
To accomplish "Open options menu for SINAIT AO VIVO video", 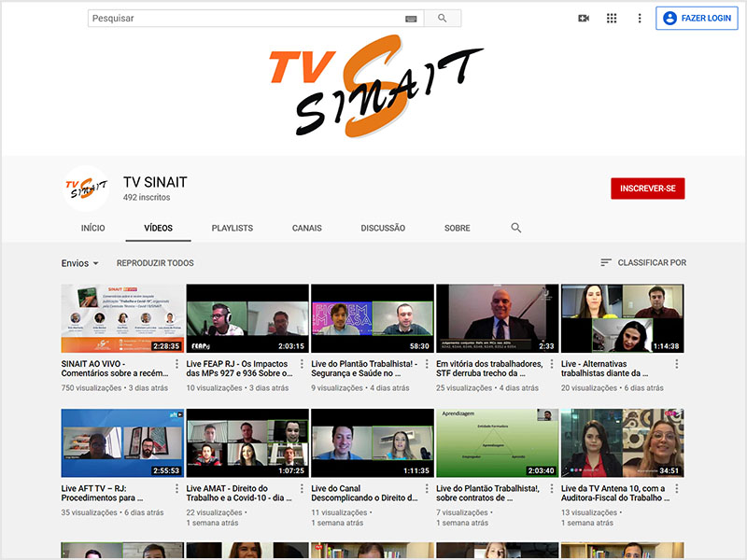I will 176,364.
